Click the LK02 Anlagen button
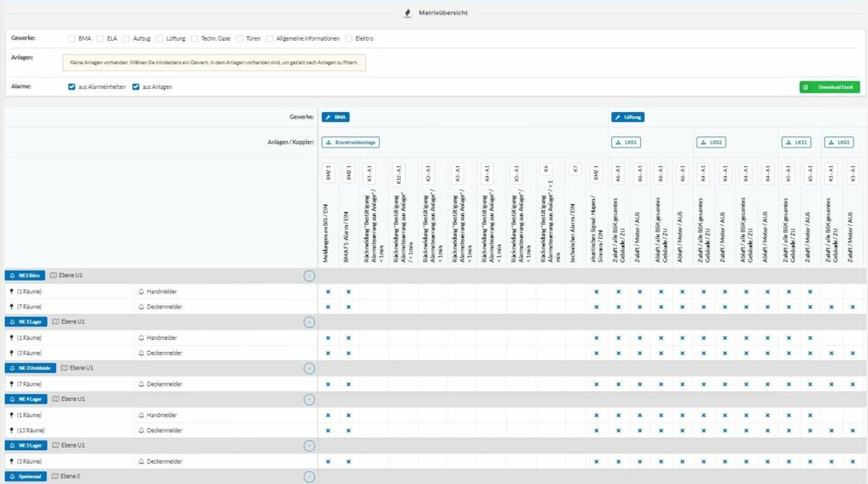Image resolution: width=868 pixels, height=484 pixels. pos(711,142)
